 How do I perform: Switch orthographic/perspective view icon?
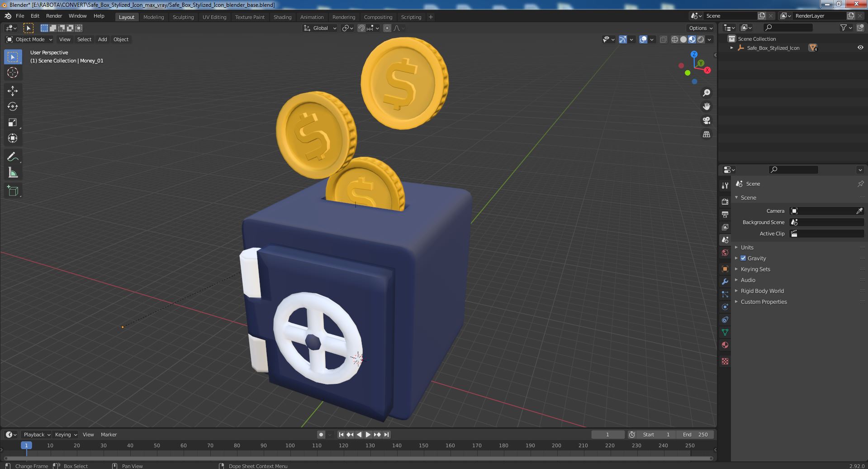click(x=706, y=134)
